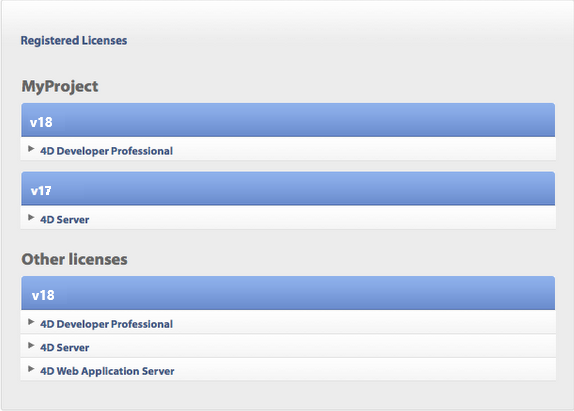Expand the 4D Web Application Server triangle
Image resolution: width=574 pixels, height=411 pixels.
coord(31,369)
